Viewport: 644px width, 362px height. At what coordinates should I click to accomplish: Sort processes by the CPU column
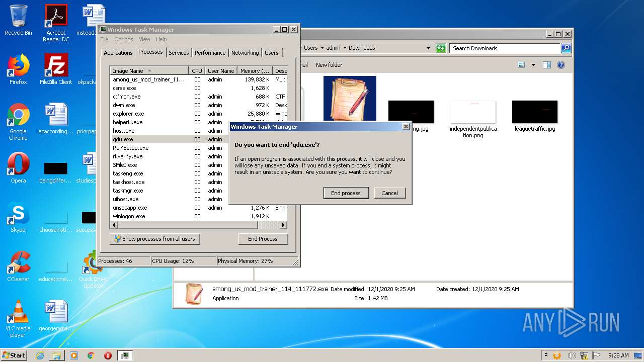(197, 71)
